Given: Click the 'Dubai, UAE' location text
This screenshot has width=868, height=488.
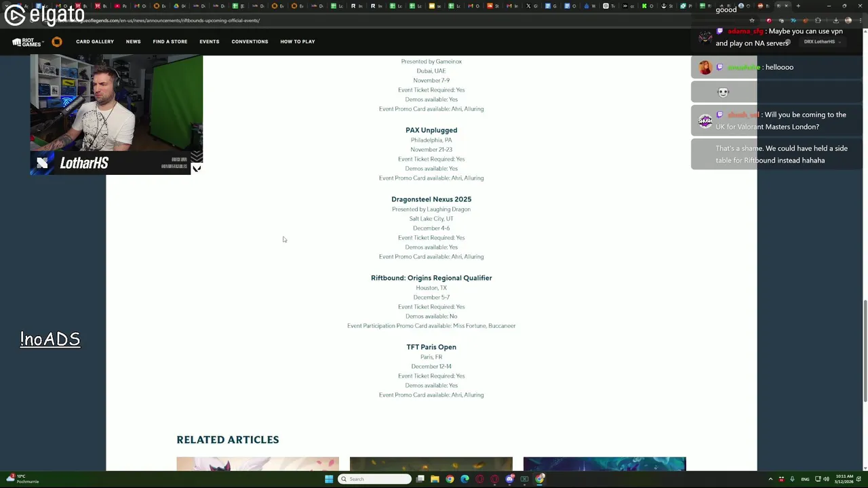Looking at the screenshot, I should coord(431,71).
